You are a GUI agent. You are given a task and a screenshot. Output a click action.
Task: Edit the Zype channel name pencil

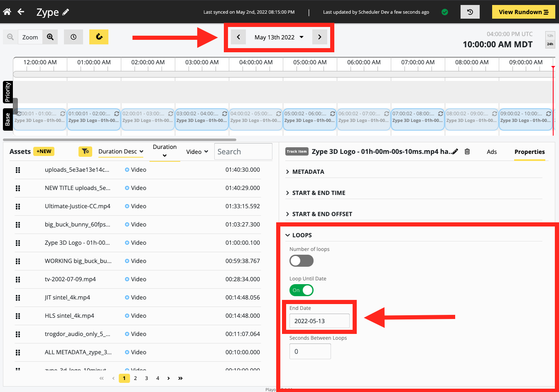(x=66, y=12)
